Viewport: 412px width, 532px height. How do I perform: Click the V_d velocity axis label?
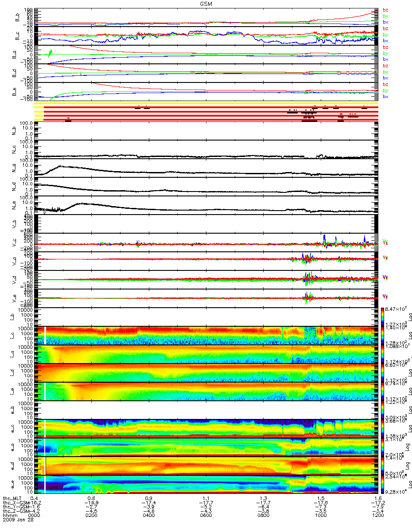pyautogui.click(x=14, y=280)
